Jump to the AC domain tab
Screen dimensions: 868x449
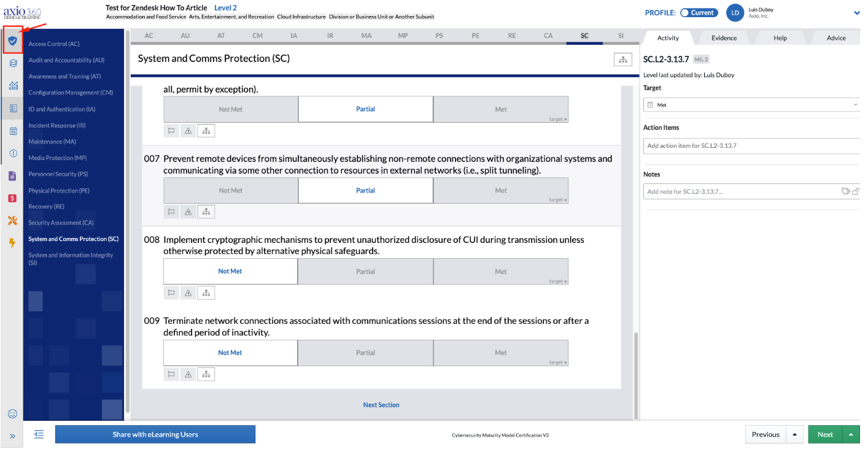149,36
